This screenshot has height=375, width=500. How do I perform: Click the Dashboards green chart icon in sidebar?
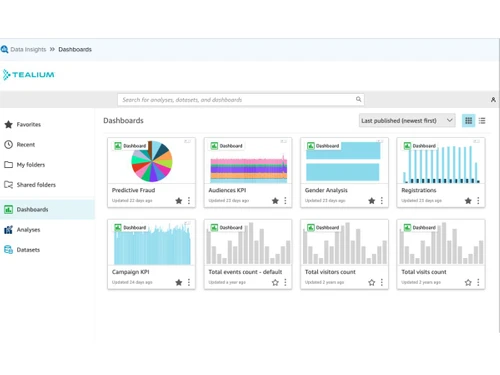click(x=8, y=209)
